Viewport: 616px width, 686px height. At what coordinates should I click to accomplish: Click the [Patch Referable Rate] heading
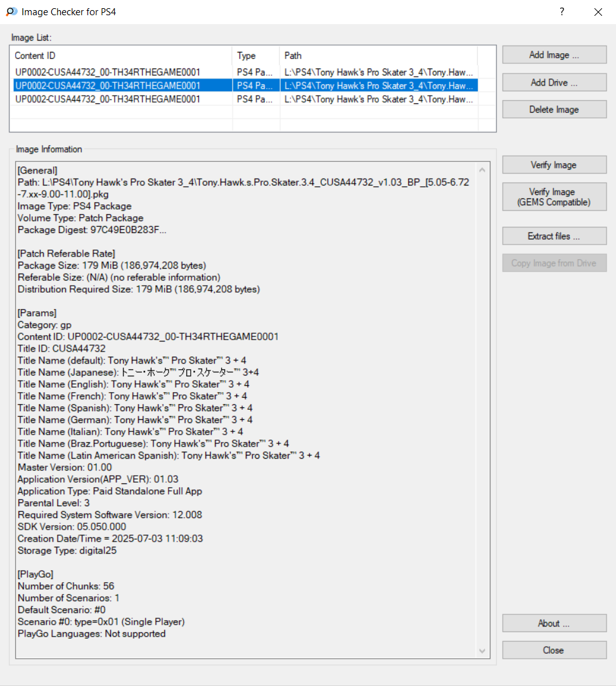[x=66, y=254]
